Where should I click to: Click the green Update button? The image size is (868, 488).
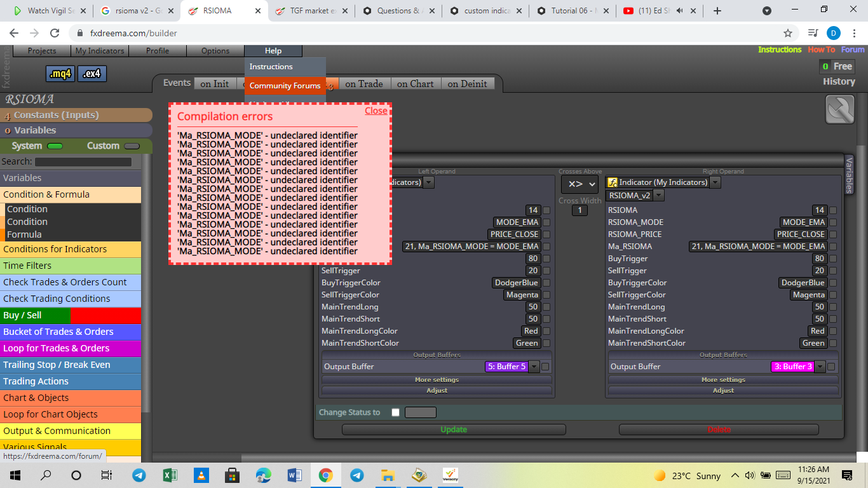pos(454,430)
